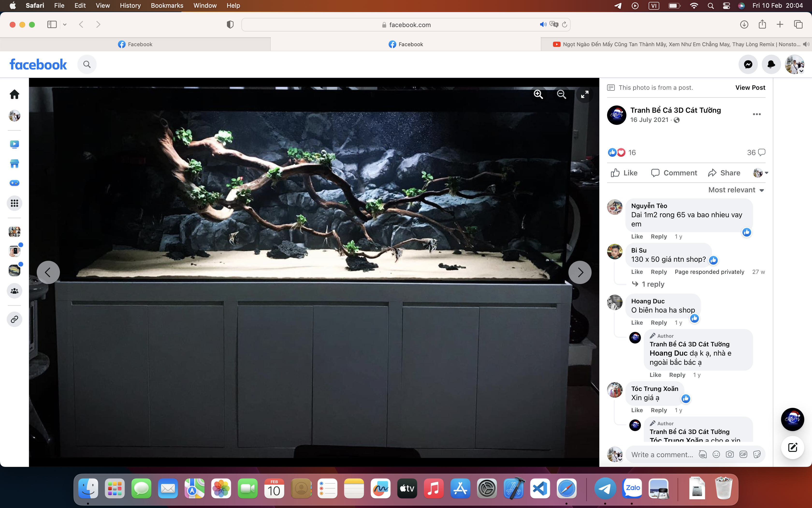Screen dimensions: 812x508
Task: Zoom out of the aquarium photo
Action: [x=561, y=94]
